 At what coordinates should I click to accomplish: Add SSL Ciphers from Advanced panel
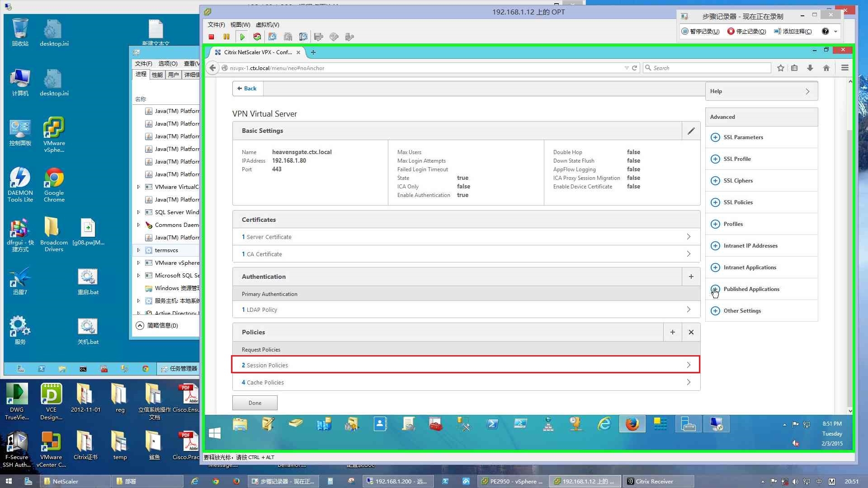pos(715,181)
